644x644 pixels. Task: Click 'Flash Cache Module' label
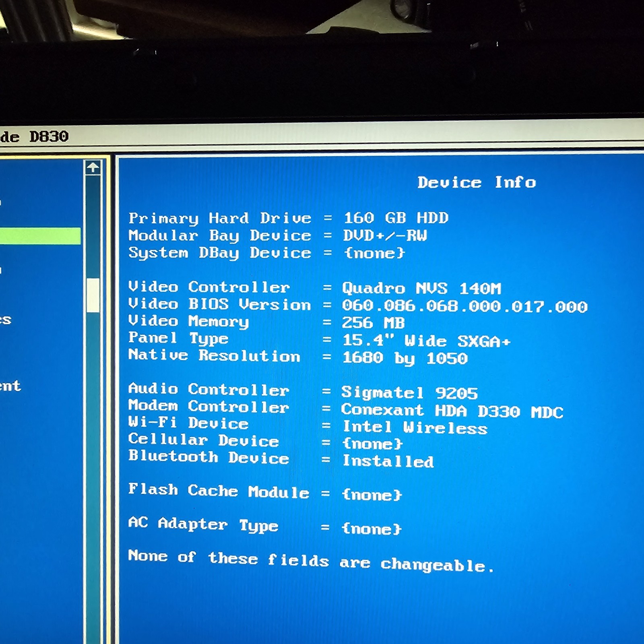[x=219, y=491]
